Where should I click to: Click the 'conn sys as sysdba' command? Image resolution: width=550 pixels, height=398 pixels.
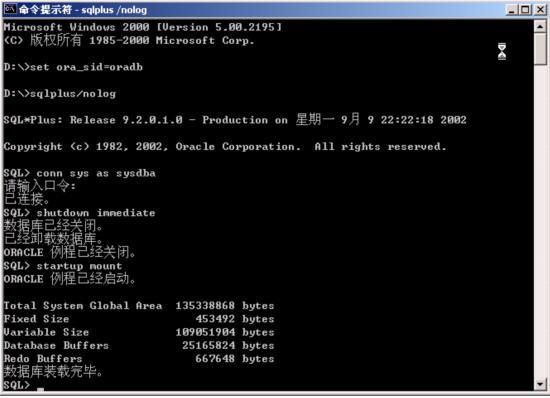(96, 173)
